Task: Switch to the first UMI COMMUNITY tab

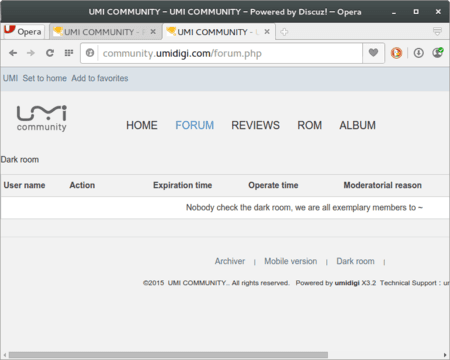Action: pyautogui.click(x=100, y=32)
